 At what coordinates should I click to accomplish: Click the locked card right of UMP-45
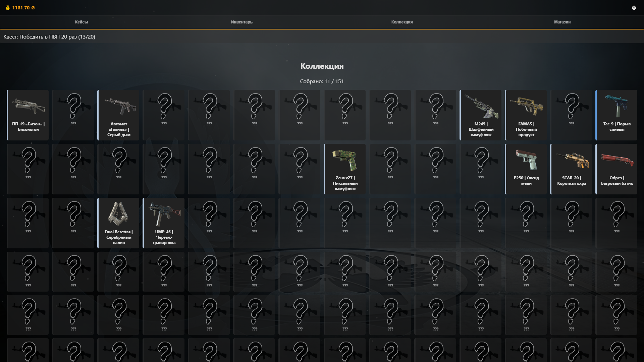pos(209,223)
